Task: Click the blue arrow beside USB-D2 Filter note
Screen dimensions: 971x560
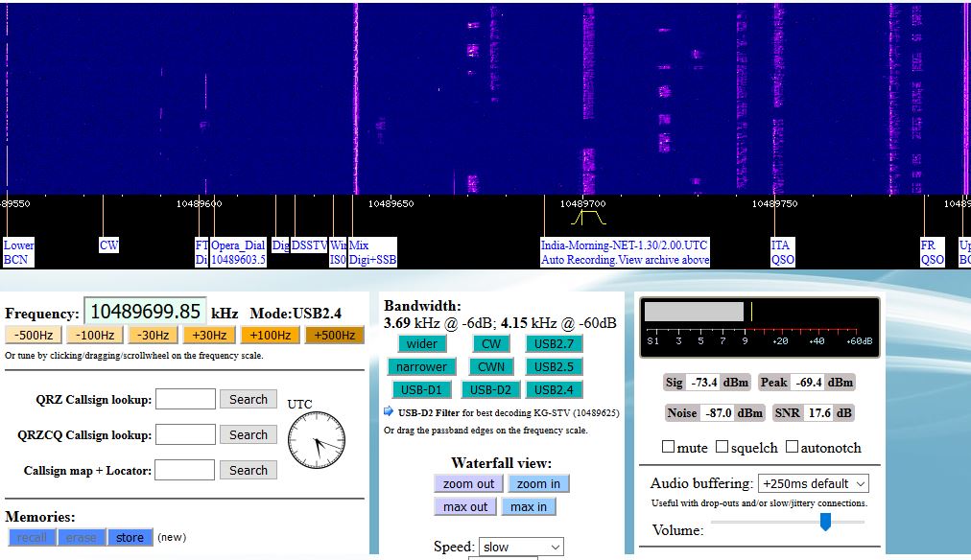Action: click(x=389, y=412)
